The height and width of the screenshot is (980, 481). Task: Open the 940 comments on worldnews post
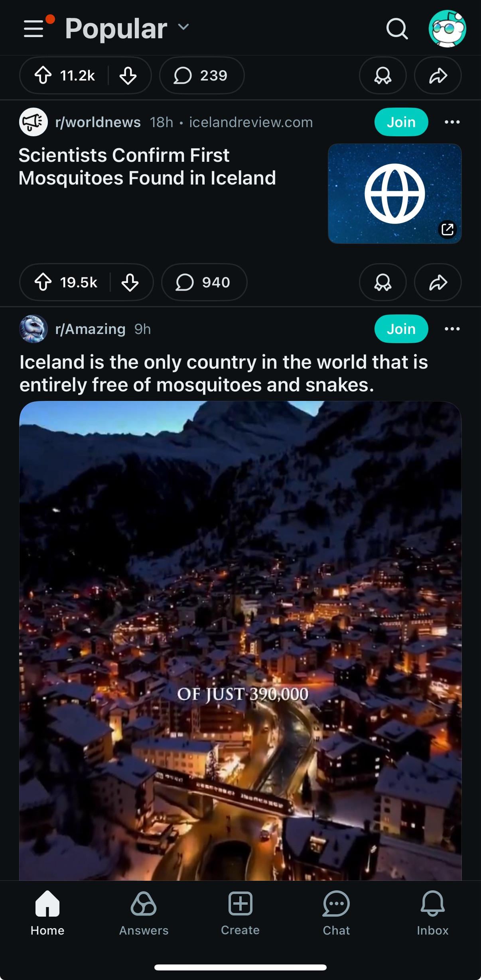(x=204, y=282)
